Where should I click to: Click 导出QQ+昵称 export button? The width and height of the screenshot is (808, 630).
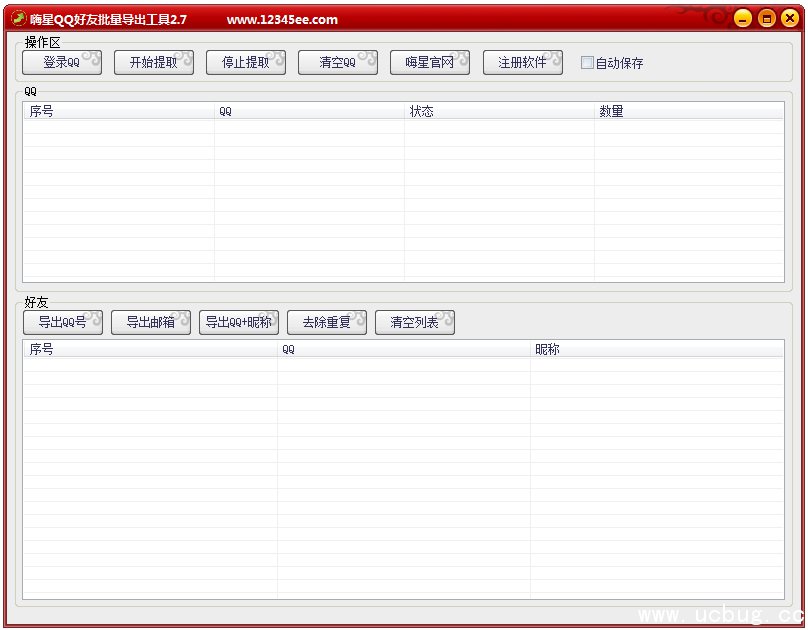pyautogui.click(x=238, y=322)
